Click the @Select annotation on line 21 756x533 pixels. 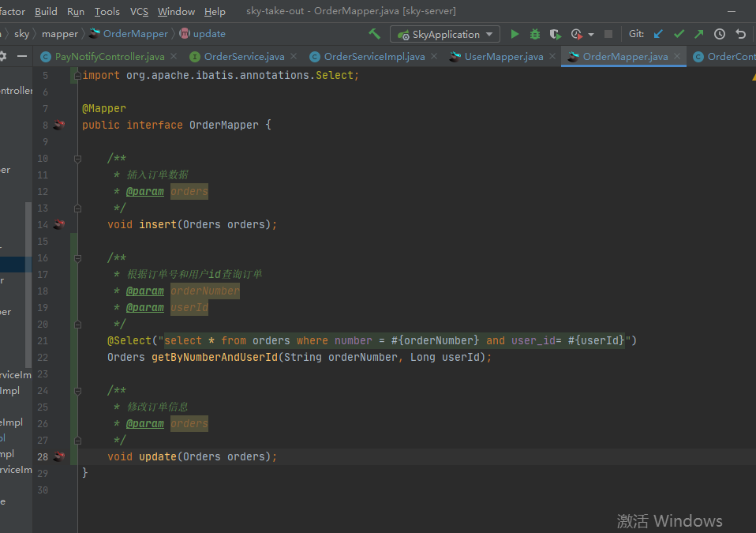pos(129,340)
